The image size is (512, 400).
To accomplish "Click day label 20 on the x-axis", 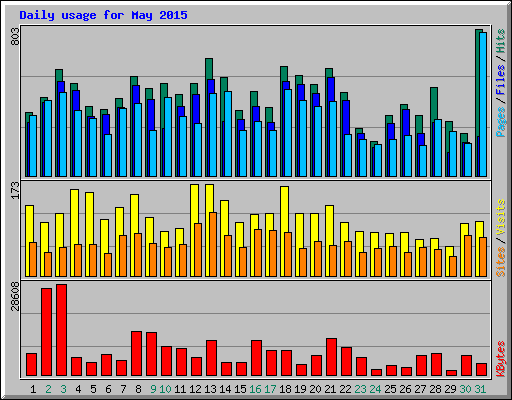I will 315,389.
